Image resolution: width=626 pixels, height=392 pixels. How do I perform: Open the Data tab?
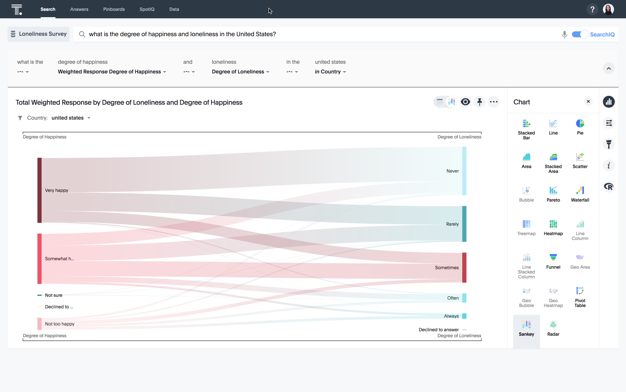[174, 9]
